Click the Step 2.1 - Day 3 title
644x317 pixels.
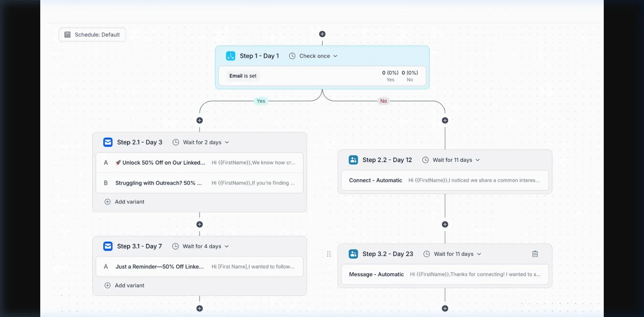coord(140,142)
